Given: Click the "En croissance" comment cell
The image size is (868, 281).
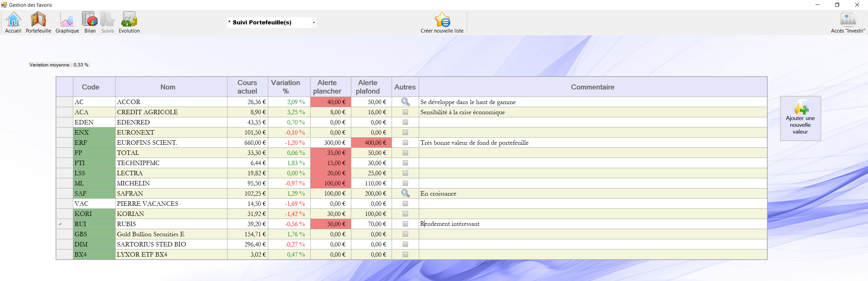Looking at the screenshot, I should [x=593, y=194].
